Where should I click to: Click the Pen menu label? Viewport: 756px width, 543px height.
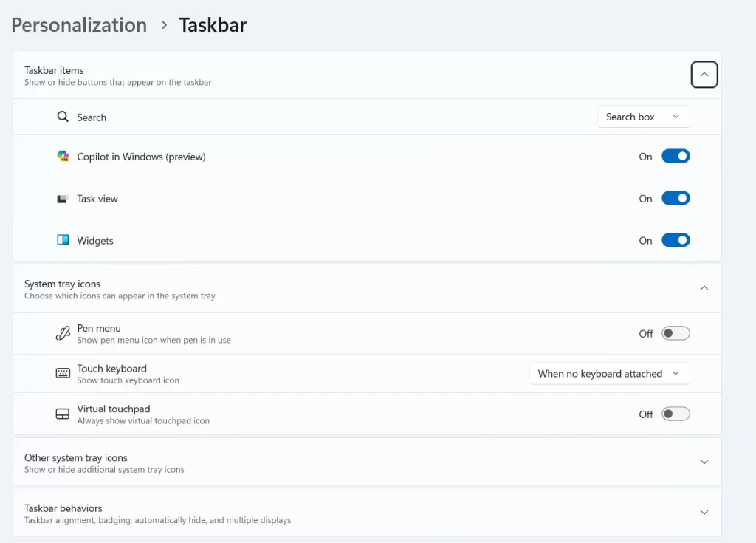point(99,328)
